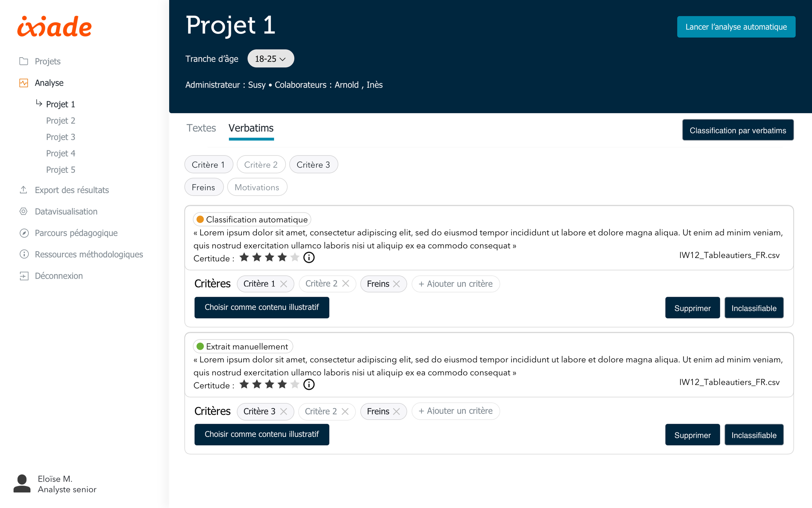The height and width of the screenshot is (508, 812).
Task: Click Lancer l'analyse automatique button
Action: pos(736,27)
